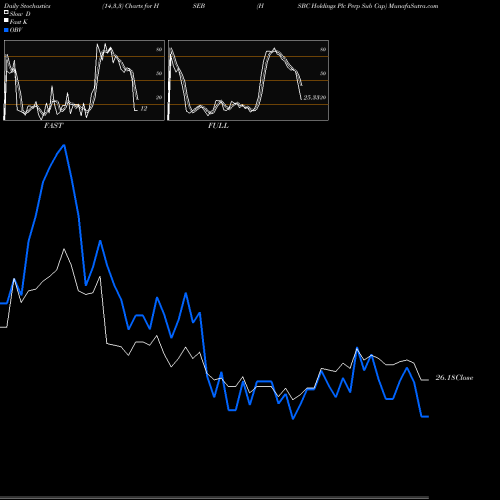Click the 'MunafaSutra.com' text in header
500x500 pixels.
click(413, 6)
